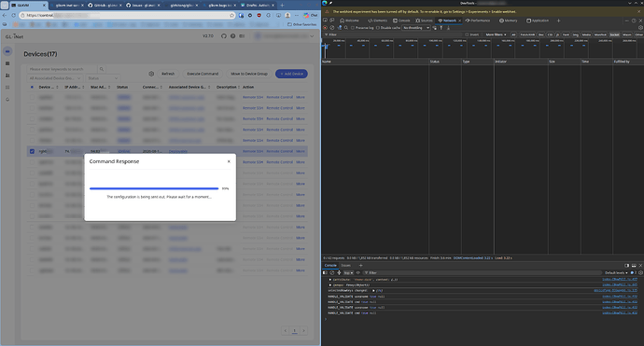Viewport: 644px width, 346px height.
Task: Click the Refresh button
Action: pos(168,74)
